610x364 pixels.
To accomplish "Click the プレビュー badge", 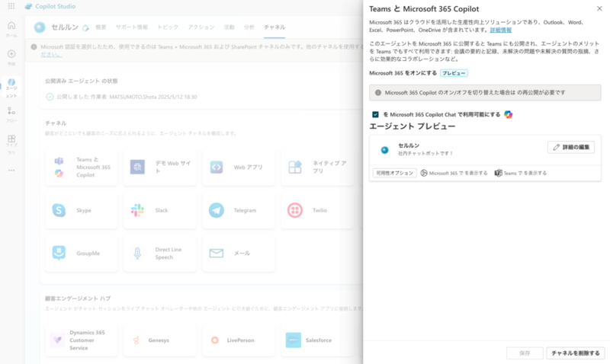I will [x=454, y=73].
